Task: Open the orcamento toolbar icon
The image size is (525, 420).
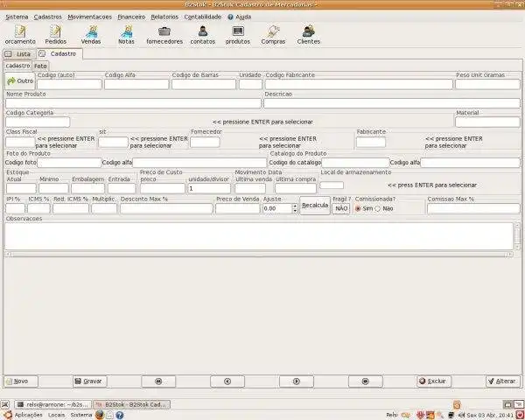Action: click(x=20, y=35)
